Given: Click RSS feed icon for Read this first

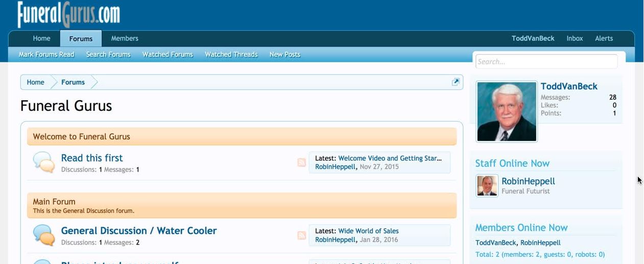Looking at the screenshot, I should 301,162.
